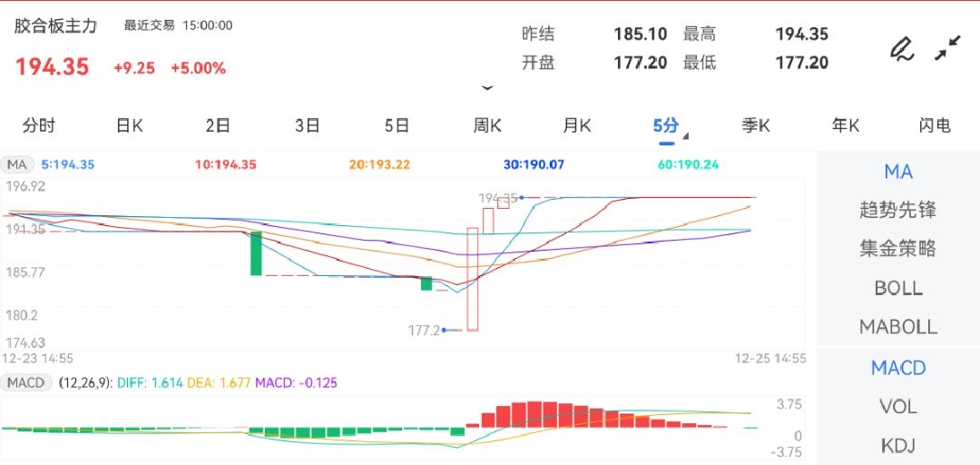Viewport: 980px width, 465px height.
Task: Click the large red candlestick bar
Action: [472, 279]
